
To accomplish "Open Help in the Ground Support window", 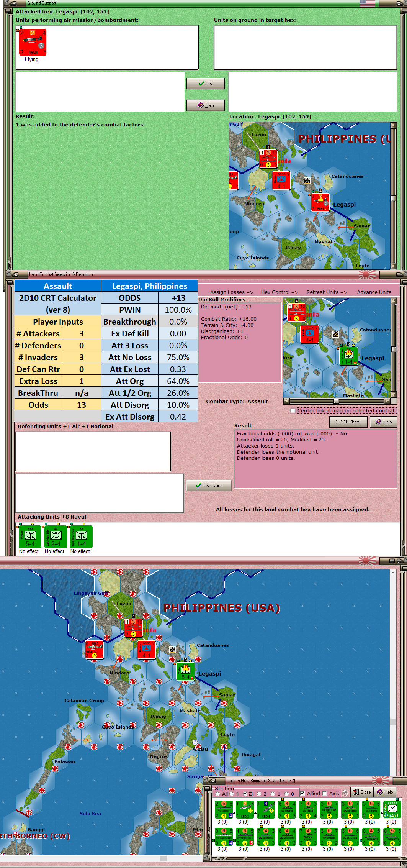I will tap(205, 105).
